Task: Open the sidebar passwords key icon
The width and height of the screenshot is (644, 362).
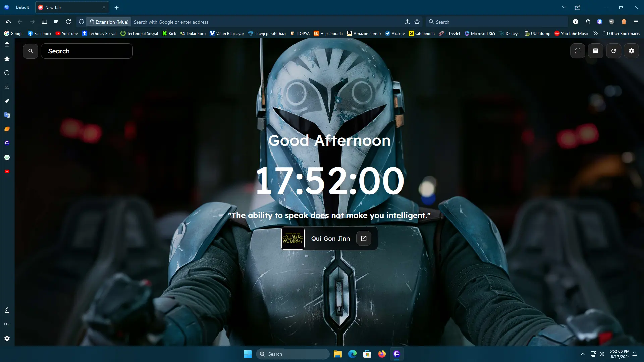Action: click(7, 324)
